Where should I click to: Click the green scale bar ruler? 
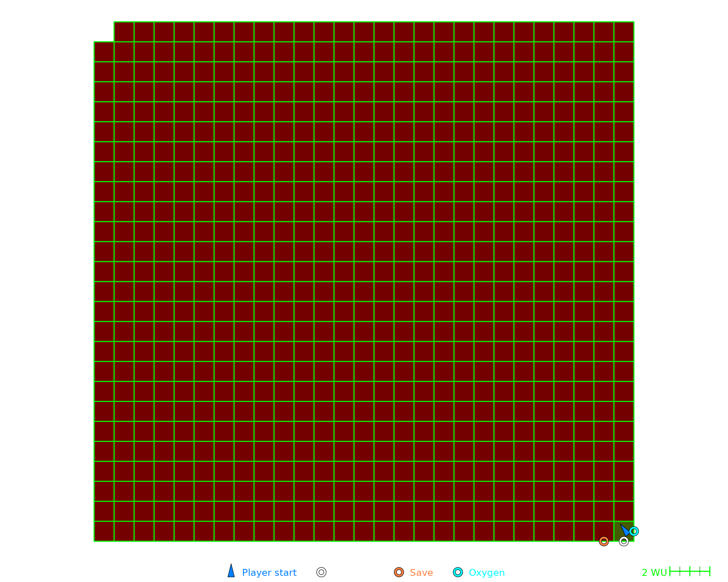coord(690,571)
